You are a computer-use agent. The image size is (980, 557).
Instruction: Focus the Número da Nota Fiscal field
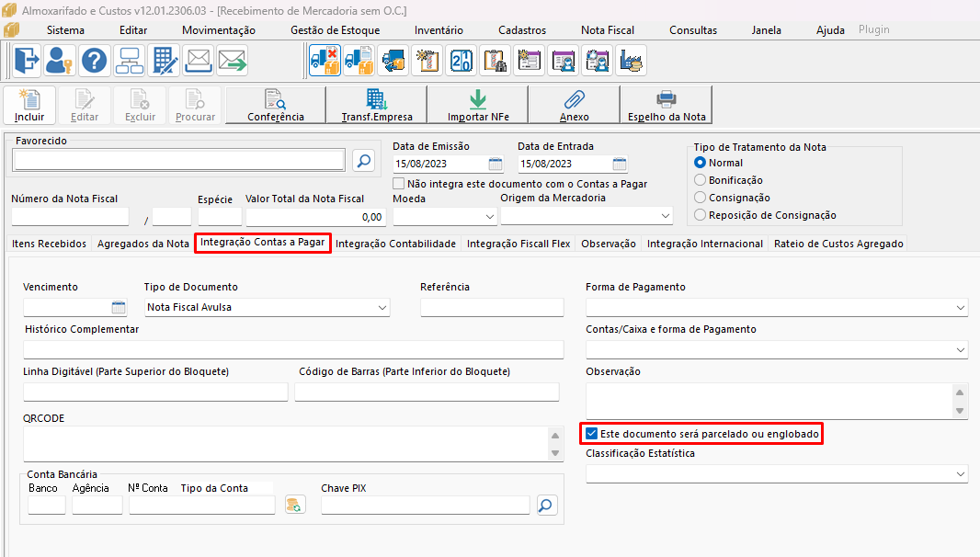(x=70, y=217)
